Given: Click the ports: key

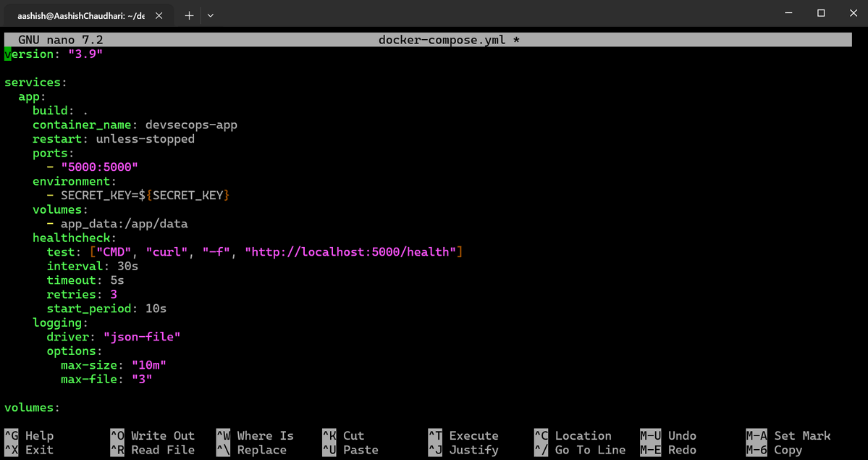Looking at the screenshot, I should tap(54, 153).
